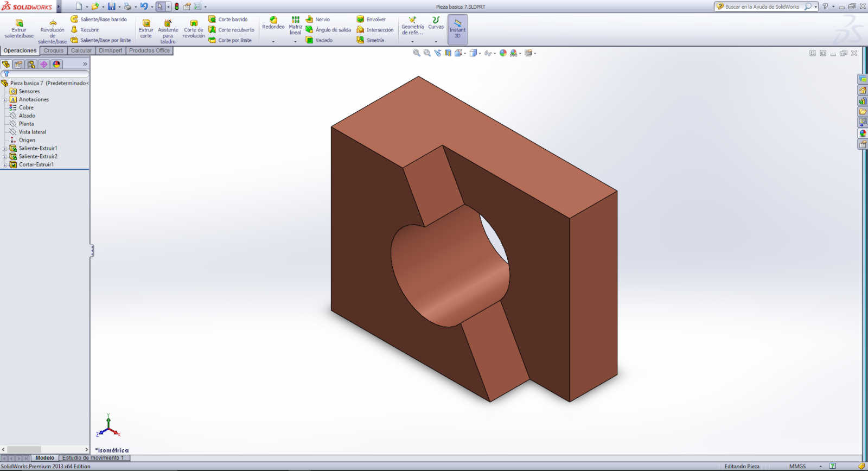Click Zoom to fit in view toolbar
Viewport: 868px width, 471px height.
click(417, 53)
